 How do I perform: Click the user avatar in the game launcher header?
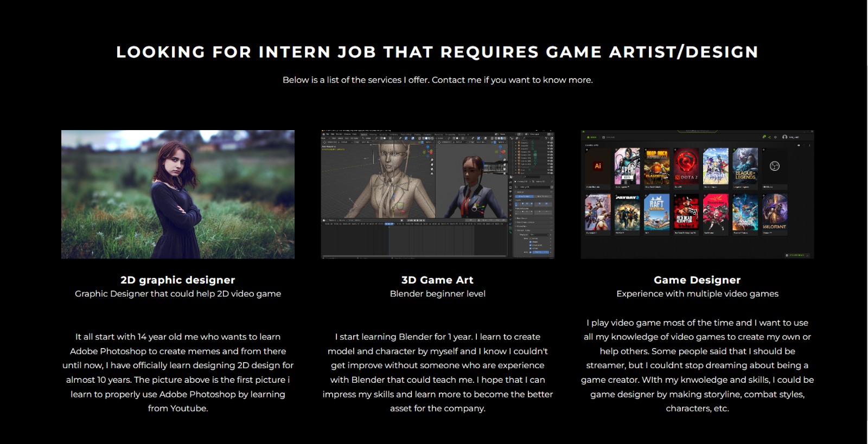[784, 137]
